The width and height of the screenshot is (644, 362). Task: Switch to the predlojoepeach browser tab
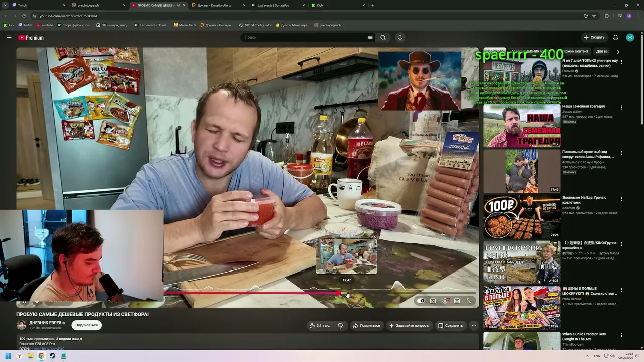[98, 5]
